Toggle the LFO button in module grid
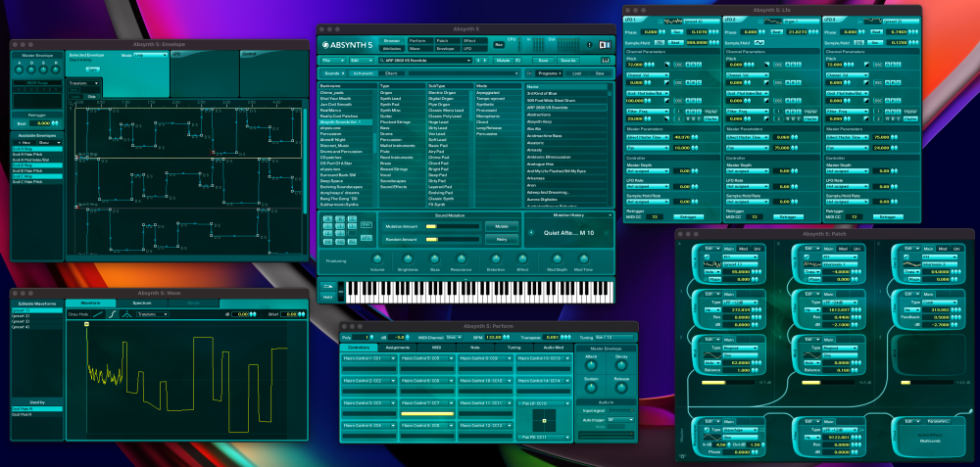 [x=367, y=238]
